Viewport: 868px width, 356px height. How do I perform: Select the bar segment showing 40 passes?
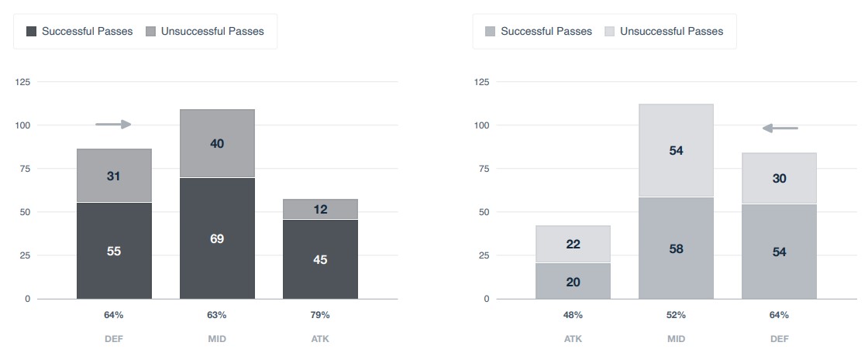[x=217, y=143]
